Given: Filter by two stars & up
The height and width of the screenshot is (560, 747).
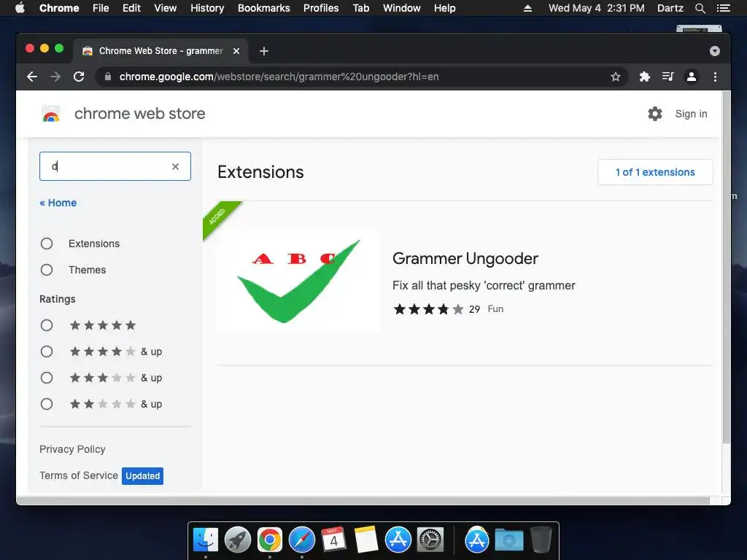Looking at the screenshot, I should coord(47,404).
